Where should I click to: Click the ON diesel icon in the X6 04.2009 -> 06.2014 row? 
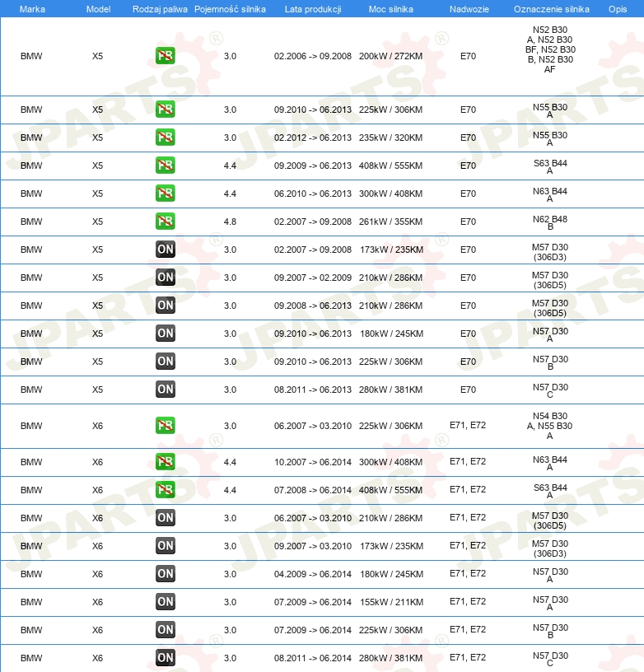tap(165, 573)
